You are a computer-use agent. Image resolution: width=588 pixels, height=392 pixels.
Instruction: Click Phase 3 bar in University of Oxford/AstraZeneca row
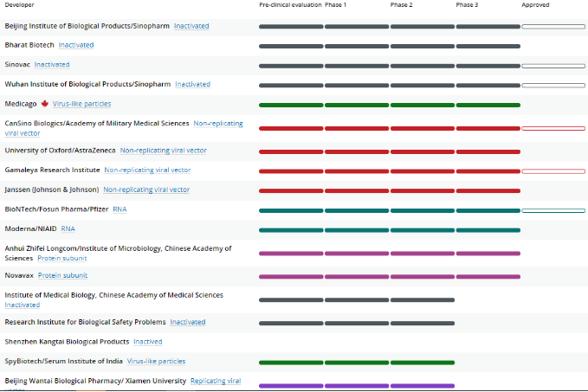[x=488, y=151]
